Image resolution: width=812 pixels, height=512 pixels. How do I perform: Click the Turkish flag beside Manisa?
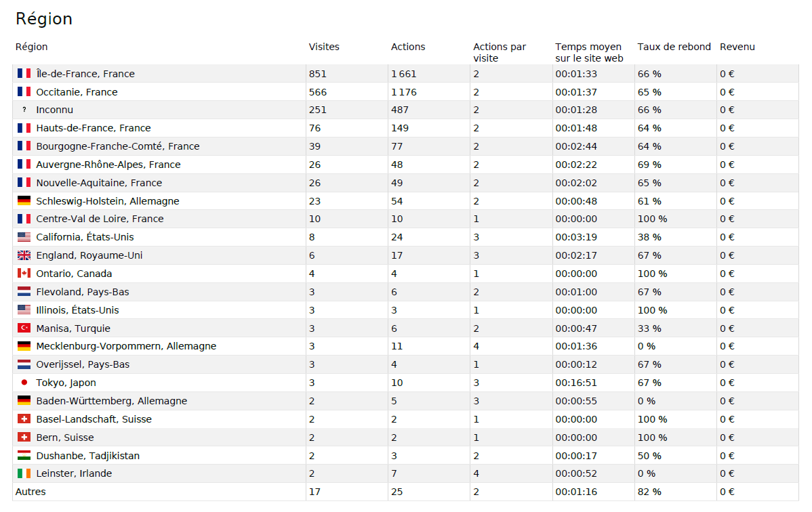point(24,328)
